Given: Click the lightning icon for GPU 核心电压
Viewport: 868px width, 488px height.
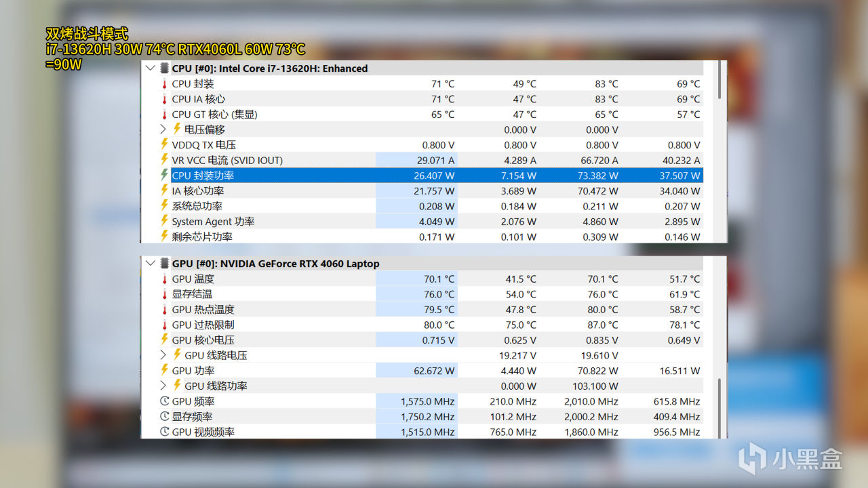Looking at the screenshot, I should pyautogui.click(x=164, y=340).
